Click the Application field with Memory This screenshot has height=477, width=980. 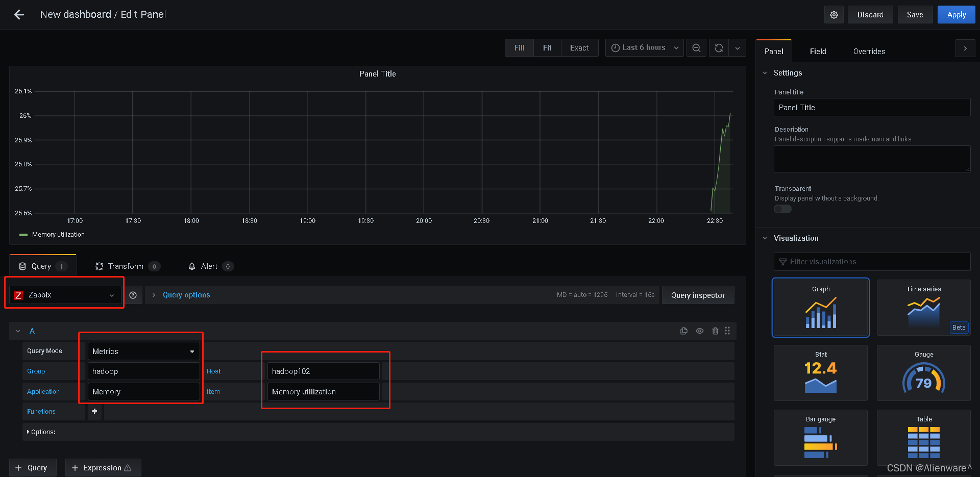click(x=143, y=392)
